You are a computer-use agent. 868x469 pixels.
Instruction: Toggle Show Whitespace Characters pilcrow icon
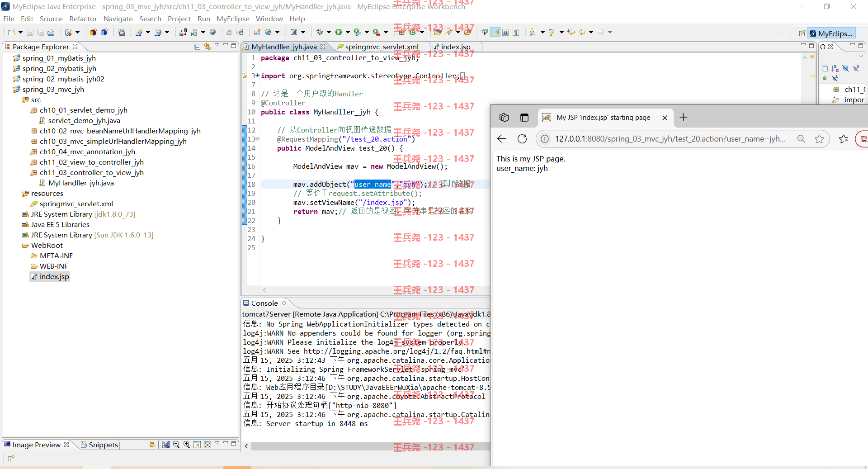coord(516,32)
